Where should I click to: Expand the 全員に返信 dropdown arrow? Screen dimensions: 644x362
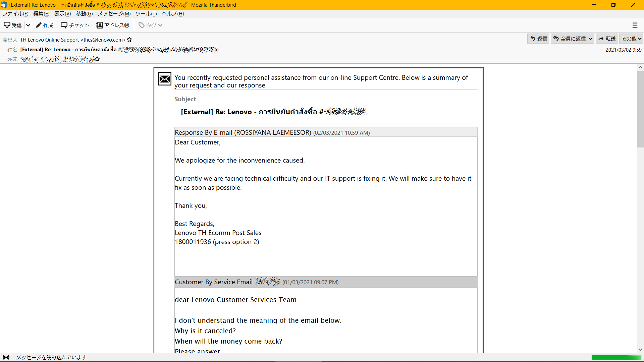pos(590,39)
